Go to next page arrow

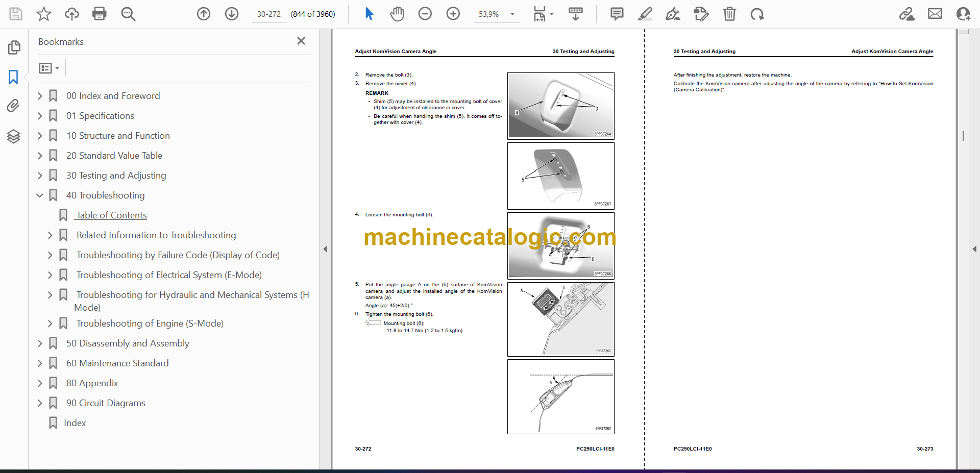[x=232, y=14]
